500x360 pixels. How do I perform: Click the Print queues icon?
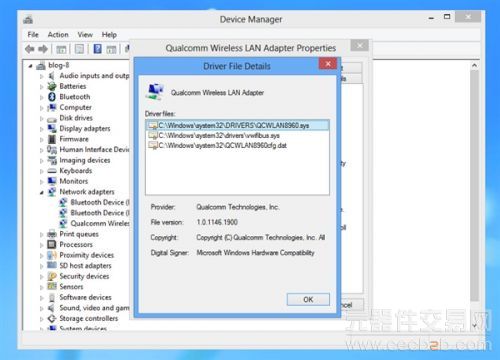[x=52, y=234]
